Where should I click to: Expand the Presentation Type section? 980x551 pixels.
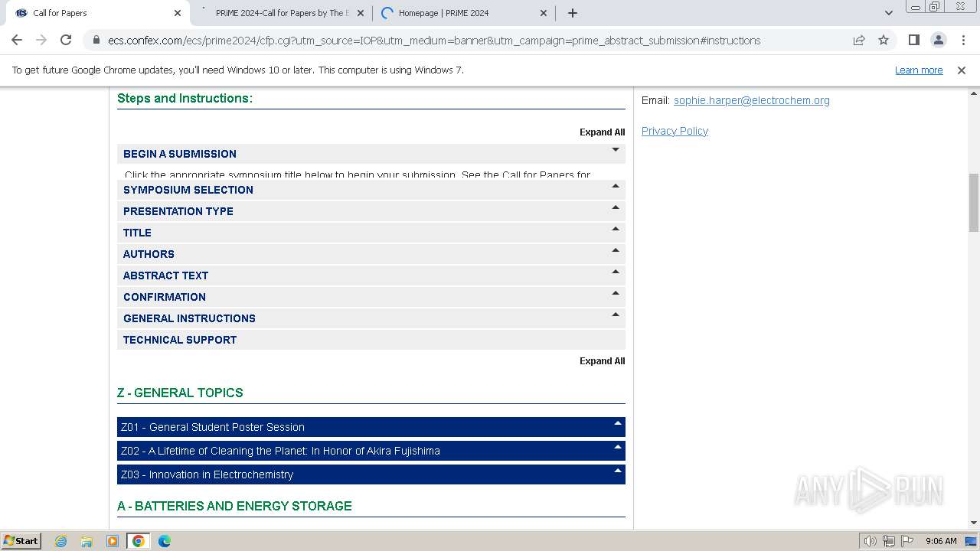(x=371, y=211)
